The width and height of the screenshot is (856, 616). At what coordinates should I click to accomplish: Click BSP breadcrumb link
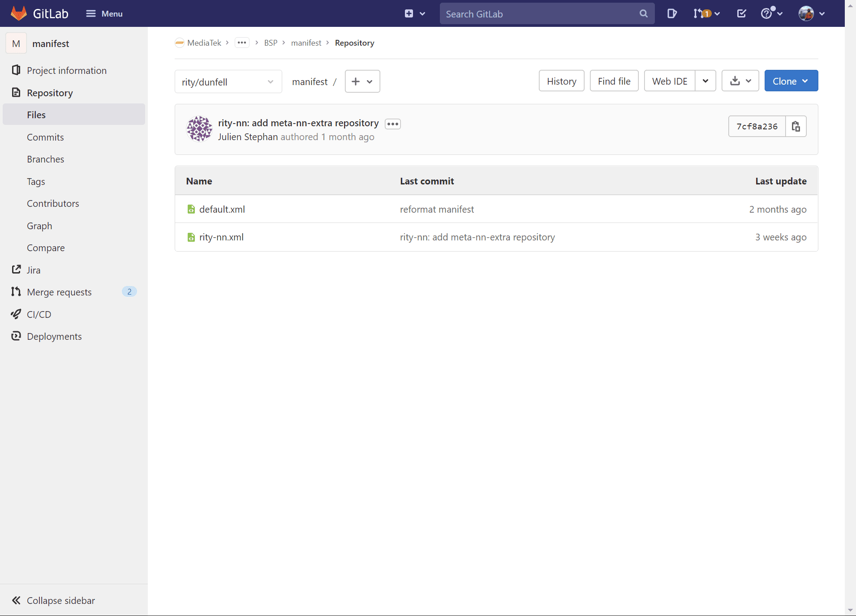tap(271, 43)
